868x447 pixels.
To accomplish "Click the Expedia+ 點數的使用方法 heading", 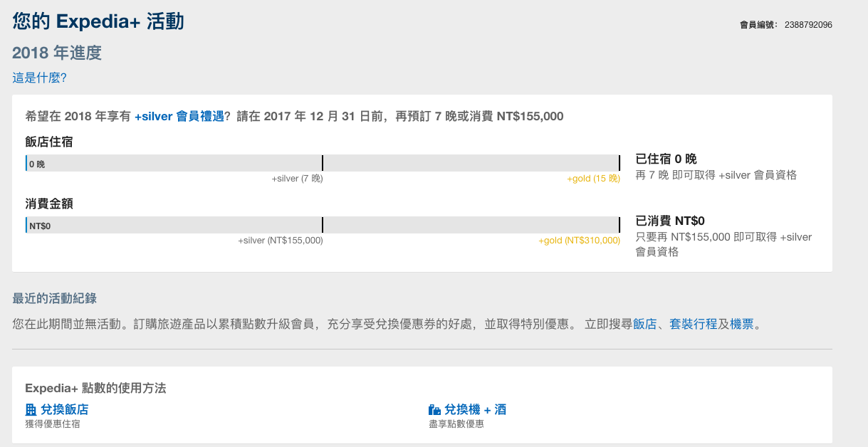I will click(x=95, y=388).
